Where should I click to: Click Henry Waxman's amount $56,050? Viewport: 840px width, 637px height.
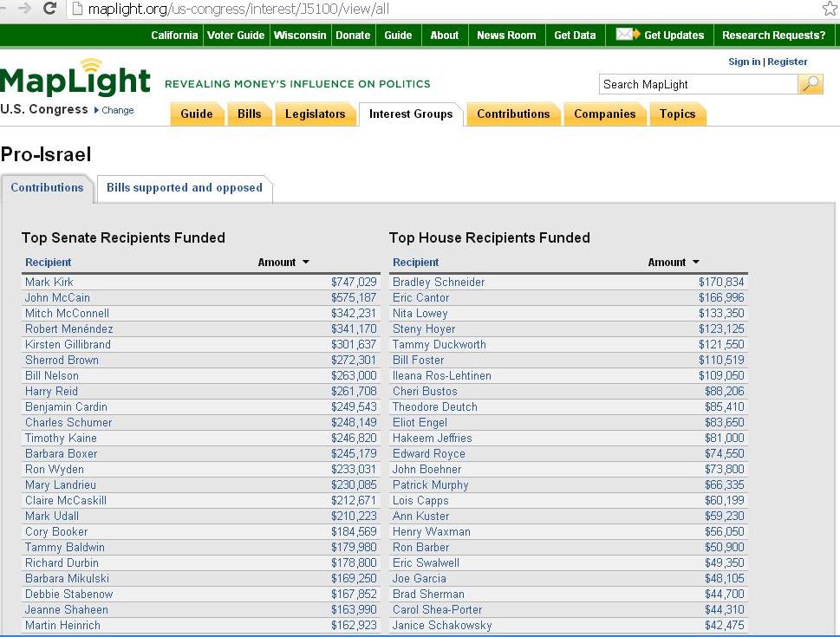coord(725,531)
